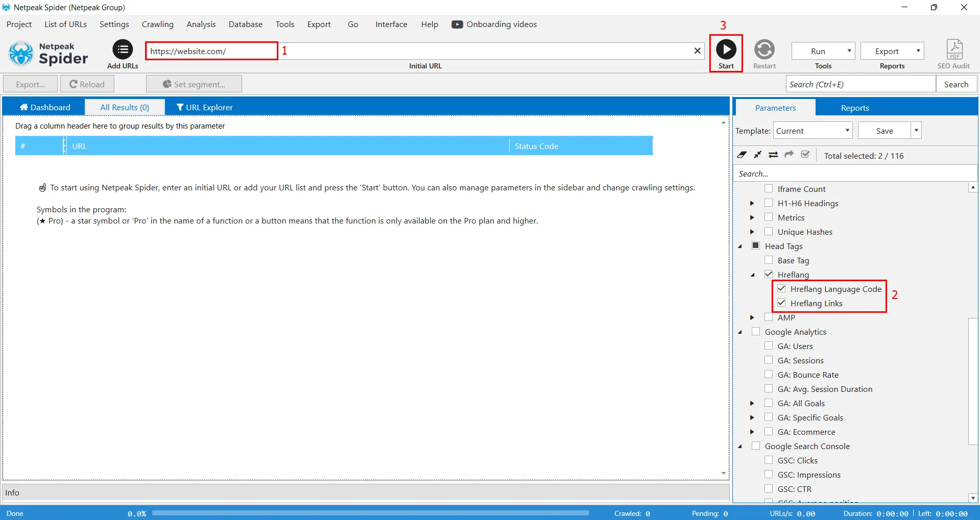
Task: Open the SEO Audit PDF report icon
Action: coord(954,49)
